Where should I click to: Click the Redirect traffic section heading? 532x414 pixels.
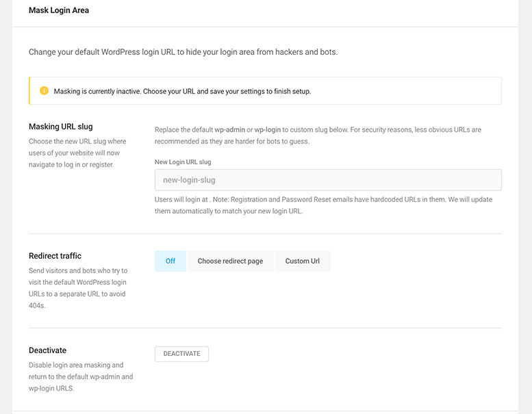click(x=55, y=256)
